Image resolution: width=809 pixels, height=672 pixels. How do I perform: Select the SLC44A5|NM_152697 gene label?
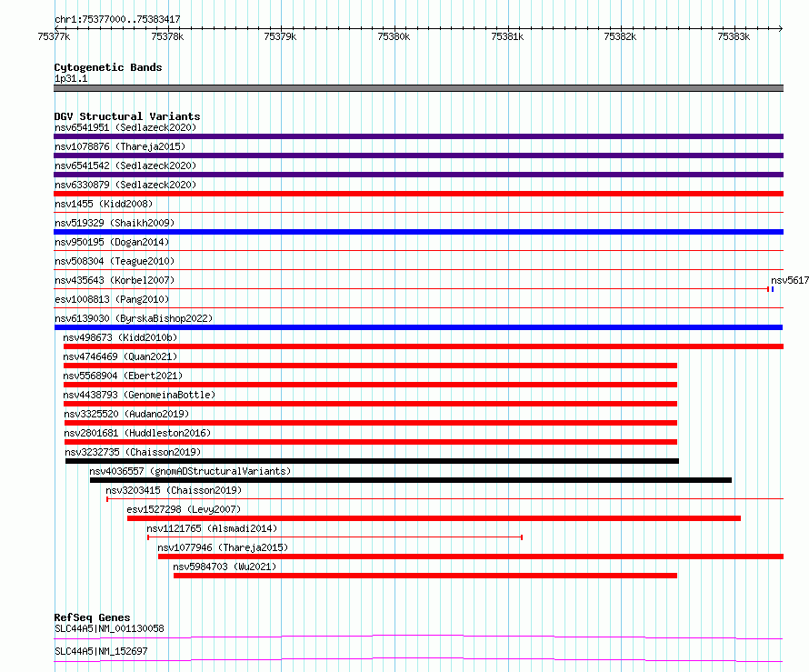click(101, 651)
